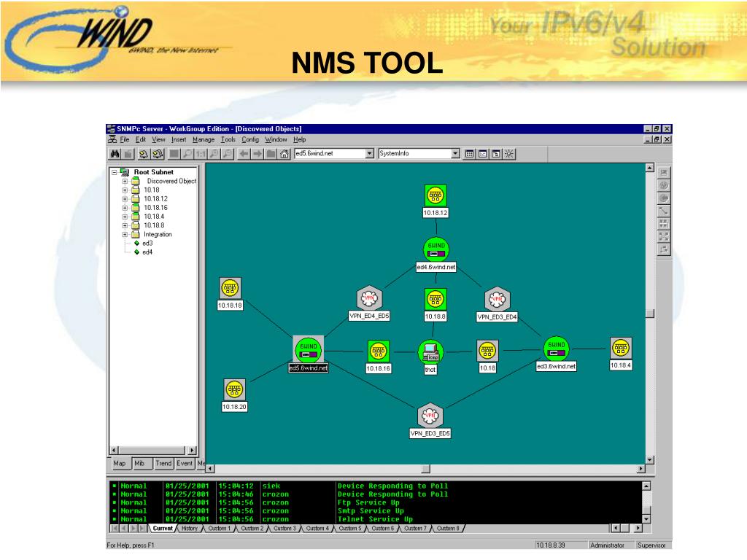747x560 pixels.
Task: Click the 10.18.16 subnet icon on map
Action: coord(379,351)
